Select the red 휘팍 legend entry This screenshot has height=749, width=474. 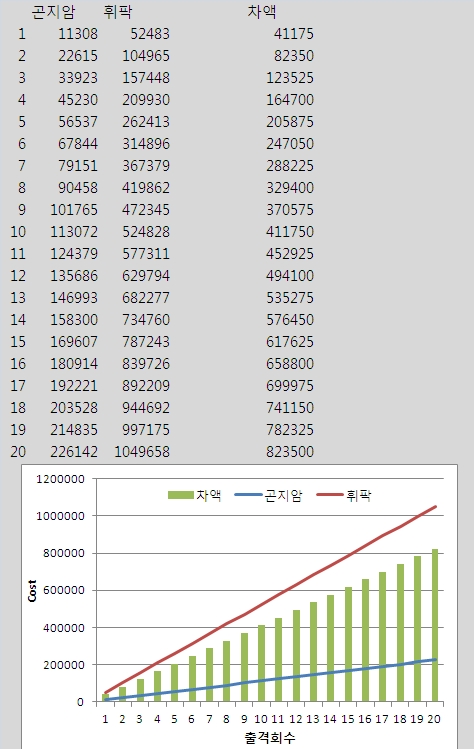(344, 495)
